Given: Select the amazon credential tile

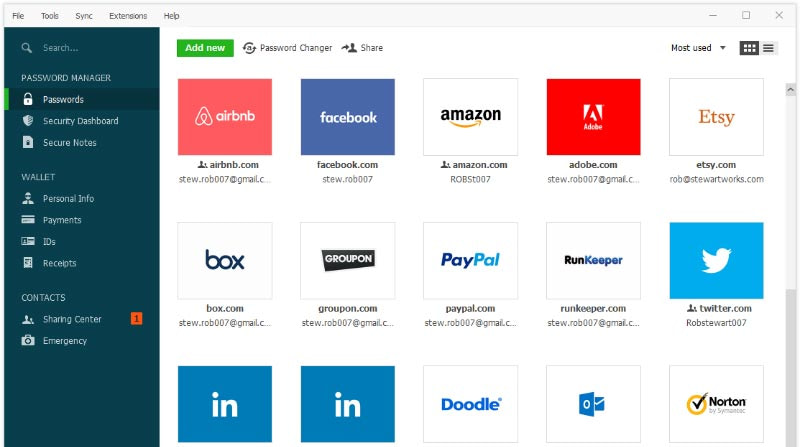Looking at the screenshot, I should point(470,117).
